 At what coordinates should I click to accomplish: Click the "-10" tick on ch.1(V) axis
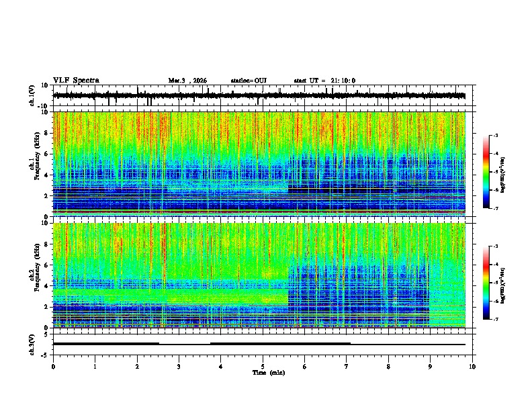click(x=43, y=106)
